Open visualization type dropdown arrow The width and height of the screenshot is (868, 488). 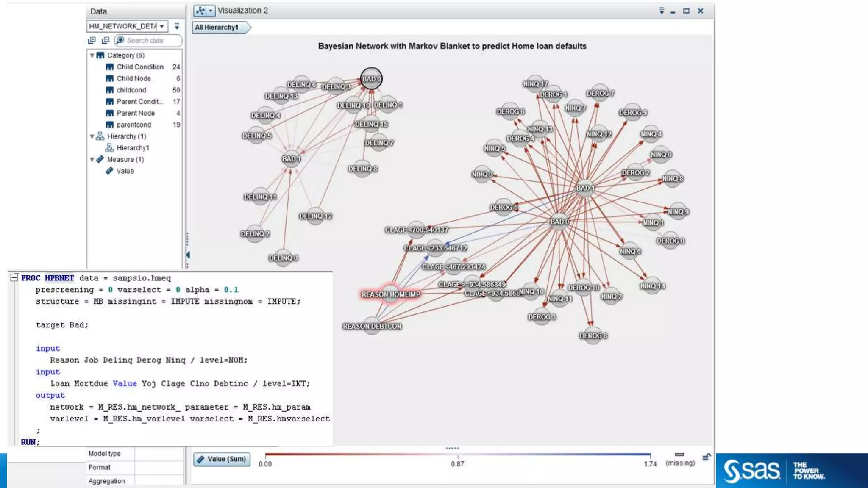[x=211, y=11]
